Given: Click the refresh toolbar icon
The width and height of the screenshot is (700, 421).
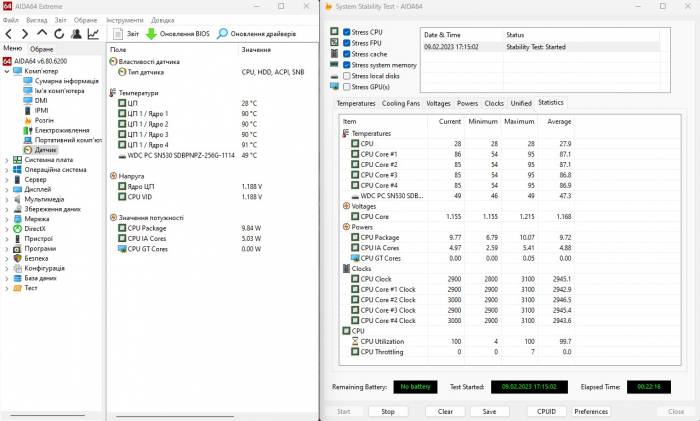Looking at the screenshot, I should [x=59, y=33].
